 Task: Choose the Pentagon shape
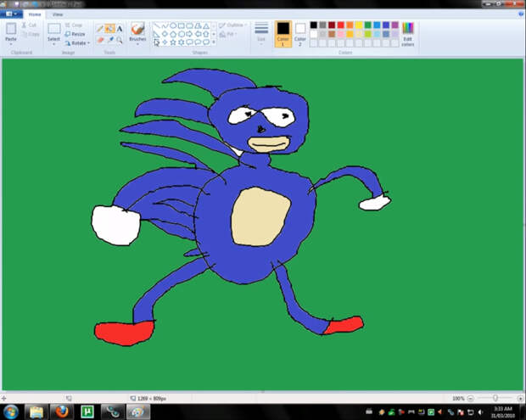[173, 34]
